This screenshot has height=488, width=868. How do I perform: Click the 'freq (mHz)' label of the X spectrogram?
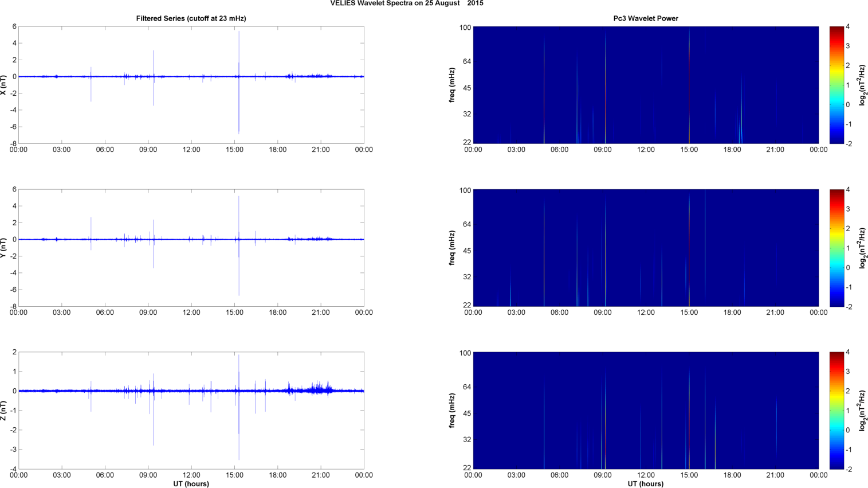452,85
